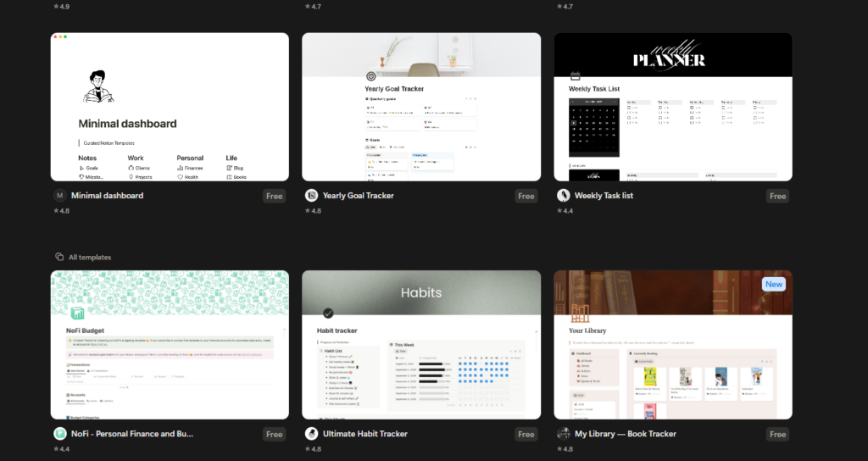Click the All templates stack icon

click(59, 257)
